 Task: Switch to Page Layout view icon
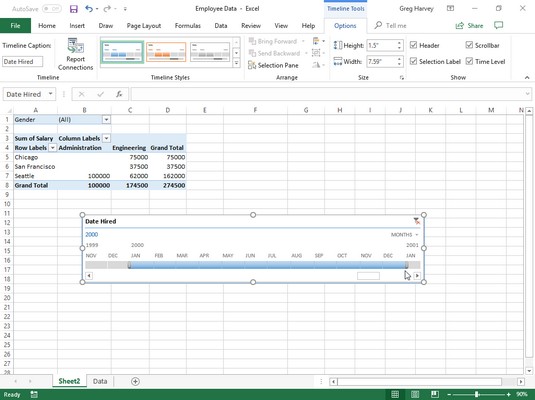pyautogui.click(x=415, y=395)
